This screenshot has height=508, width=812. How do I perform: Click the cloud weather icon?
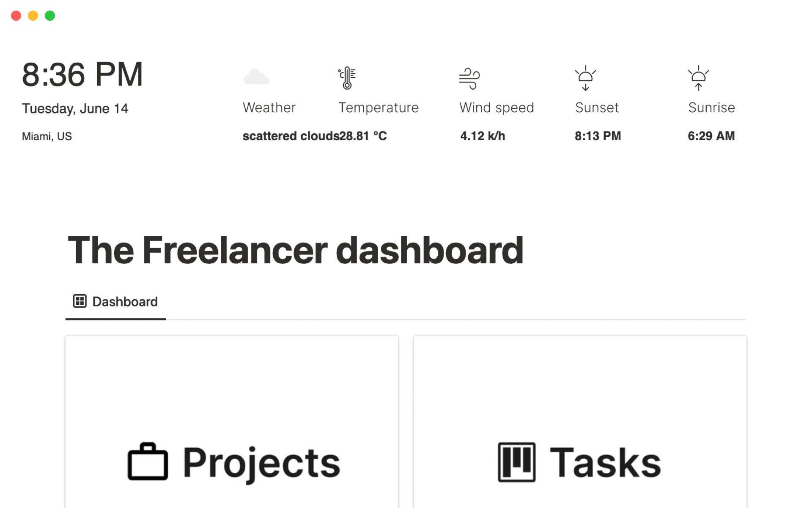(256, 77)
